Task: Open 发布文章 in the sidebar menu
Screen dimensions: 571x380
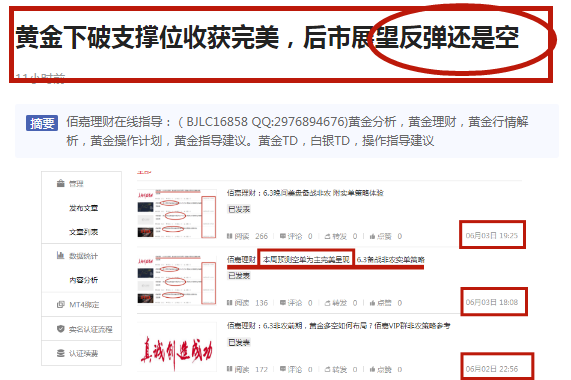Action: 83,208
